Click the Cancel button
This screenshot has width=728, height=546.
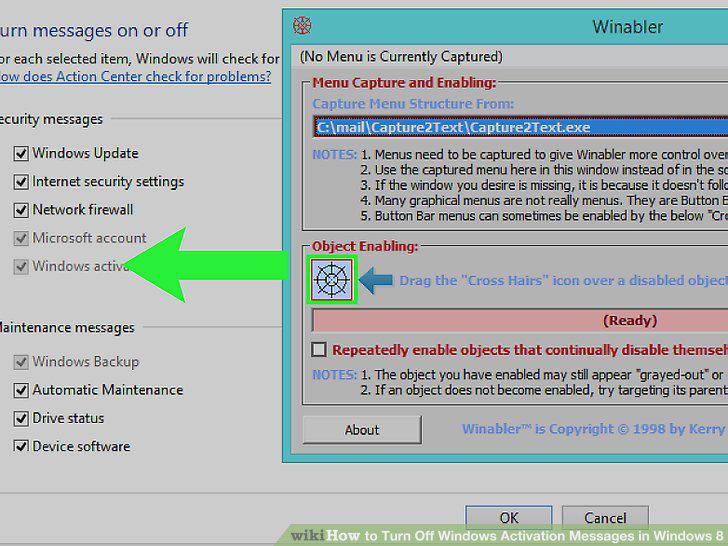tap(605, 517)
